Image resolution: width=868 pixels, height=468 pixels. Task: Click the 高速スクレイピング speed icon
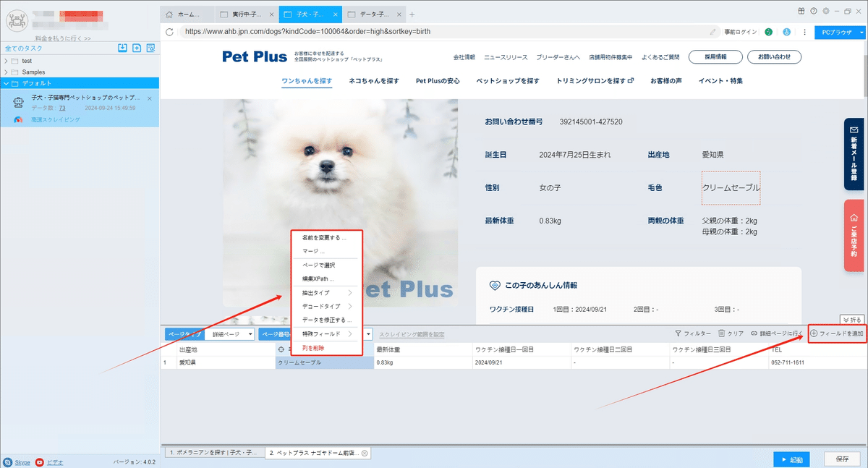pyautogui.click(x=19, y=119)
